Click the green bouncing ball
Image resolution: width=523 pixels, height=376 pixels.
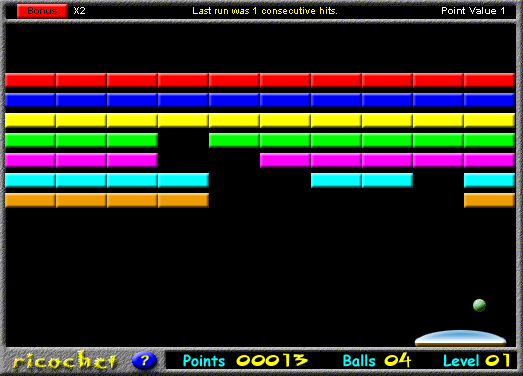(479, 305)
